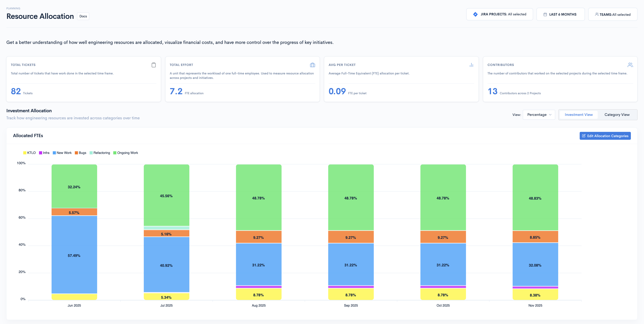Open the Teams: All selected dropdown
Screen dimensions: 644x324
point(612,15)
